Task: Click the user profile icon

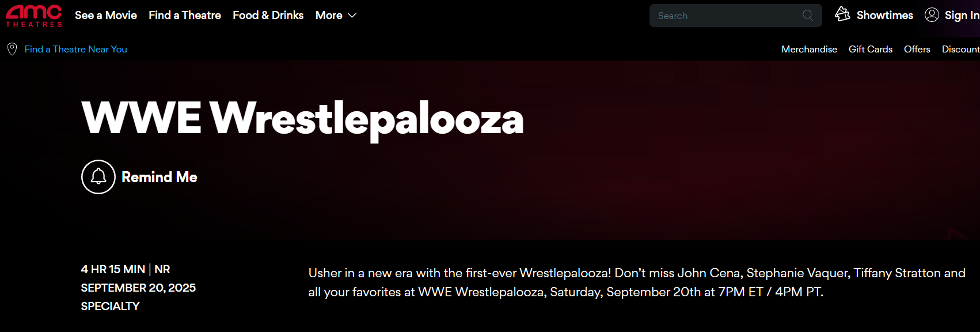Action: click(932, 15)
